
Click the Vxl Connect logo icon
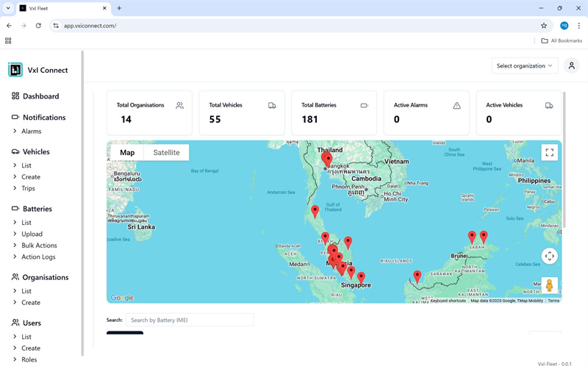pyautogui.click(x=15, y=70)
